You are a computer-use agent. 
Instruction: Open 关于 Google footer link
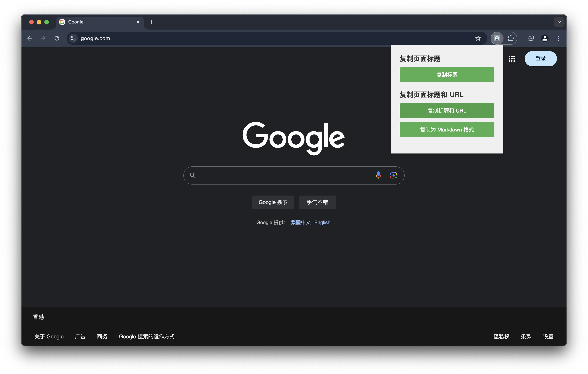(49, 336)
